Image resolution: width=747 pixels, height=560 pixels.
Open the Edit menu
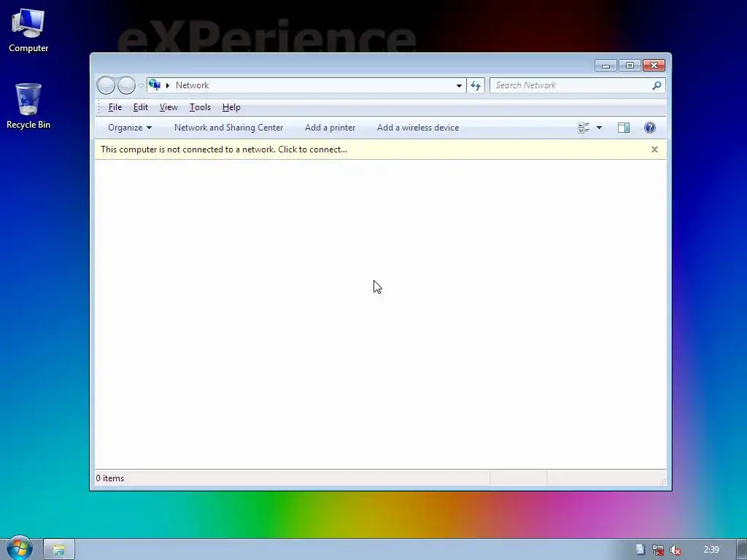pos(141,107)
